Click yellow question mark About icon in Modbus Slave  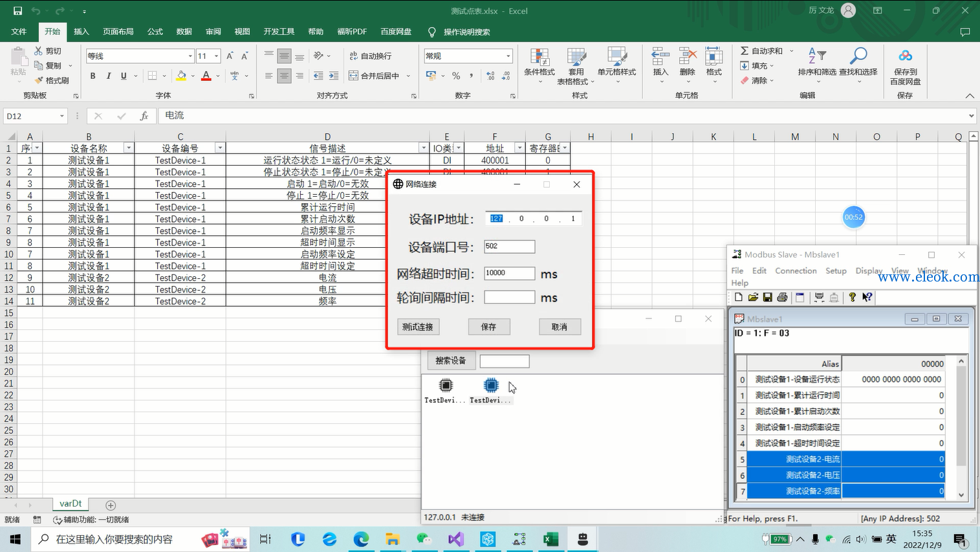pyautogui.click(x=853, y=297)
